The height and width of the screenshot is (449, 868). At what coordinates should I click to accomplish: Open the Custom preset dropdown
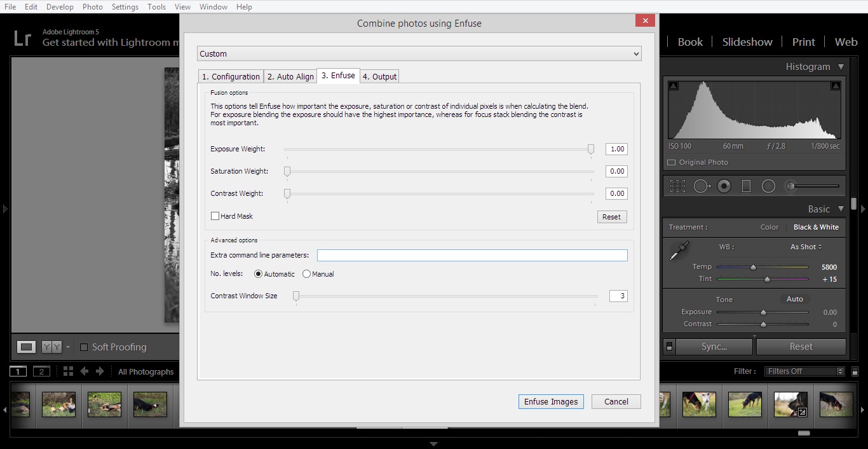coord(419,54)
